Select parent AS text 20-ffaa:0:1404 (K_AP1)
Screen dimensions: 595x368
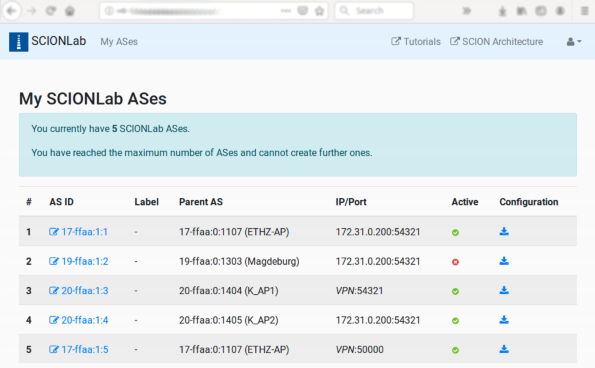[x=229, y=291]
